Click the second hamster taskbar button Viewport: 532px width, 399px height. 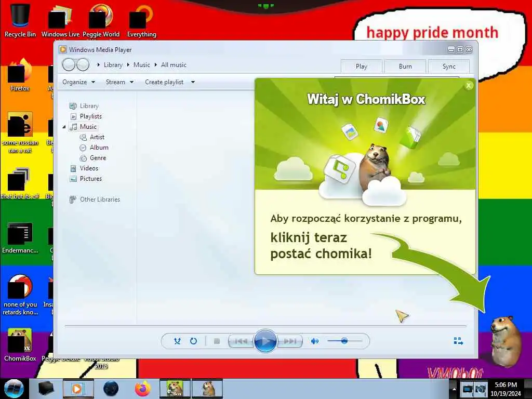tap(207, 389)
